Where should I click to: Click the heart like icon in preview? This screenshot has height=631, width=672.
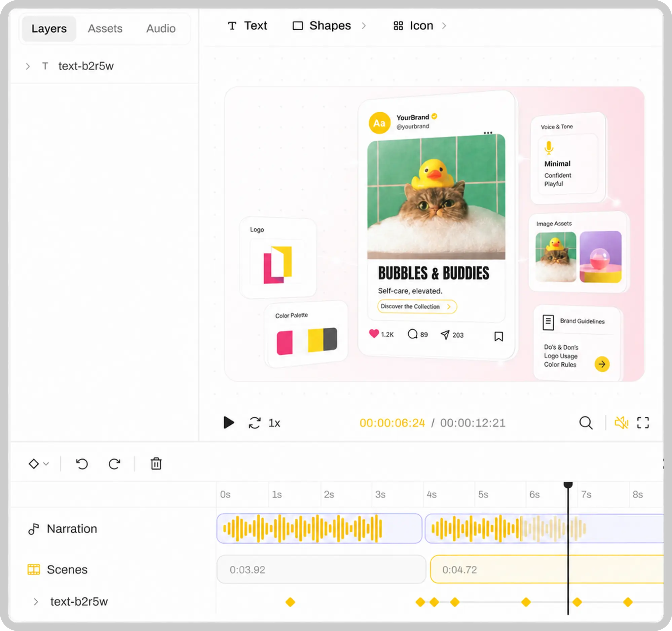tap(374, 334)
